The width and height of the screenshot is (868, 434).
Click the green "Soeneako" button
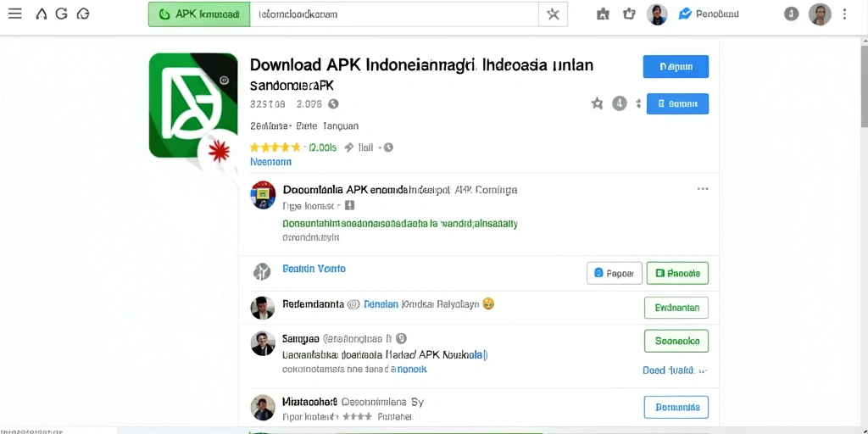(676, 341)
